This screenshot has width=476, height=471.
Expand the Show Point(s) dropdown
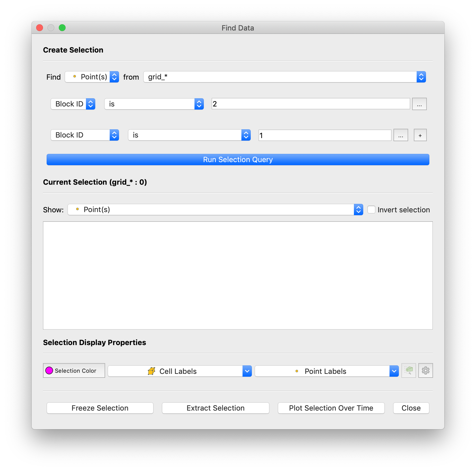(x=215, y=210)
